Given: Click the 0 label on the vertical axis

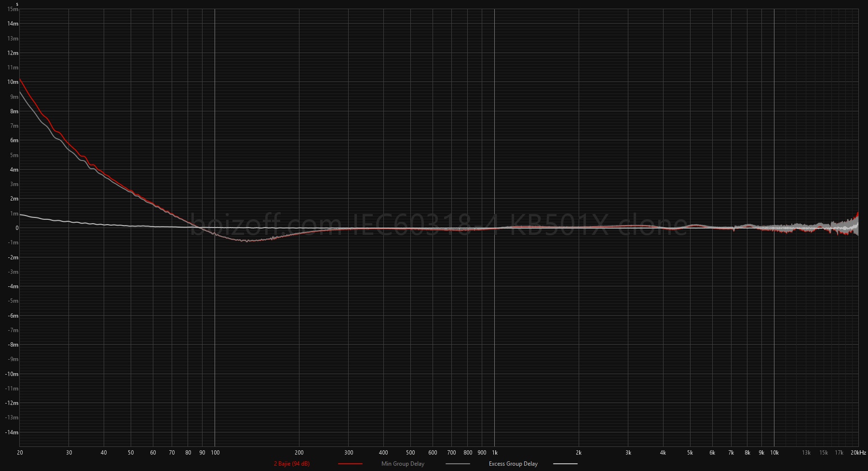Looking at the screenshot, I should coord(17,228).
